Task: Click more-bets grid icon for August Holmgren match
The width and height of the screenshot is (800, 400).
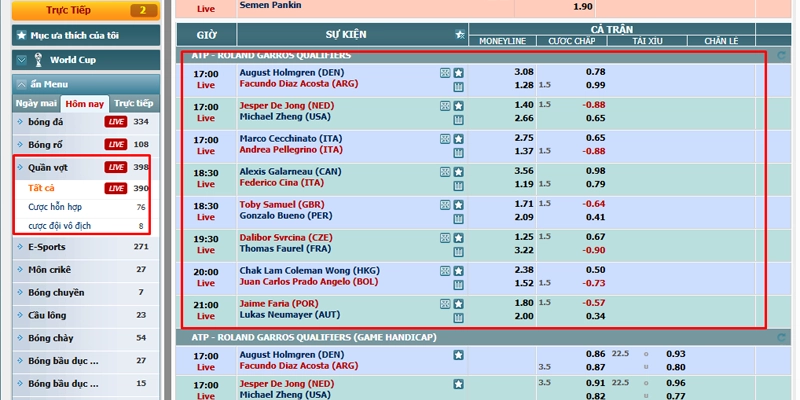Action: (x=445, y=73)
